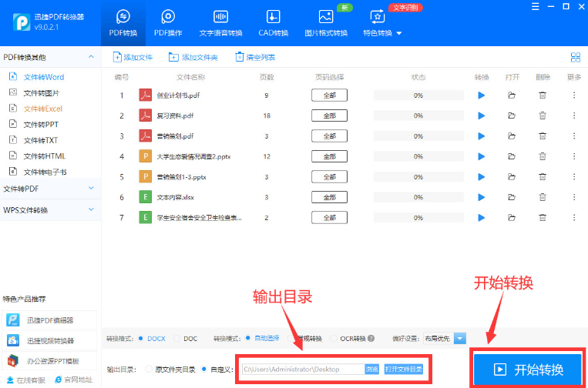Delete 复习资料.pdf using trash icon
Image resolution: width=588 pixels, height=388 pixels.
pos(543,115)
